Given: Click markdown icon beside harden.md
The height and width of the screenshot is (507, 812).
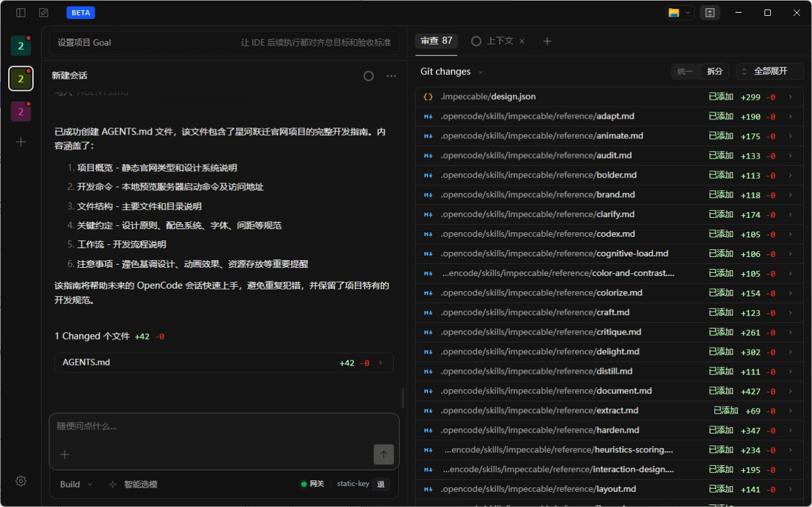Looking at the screenshot, I should tap(428, 431).
